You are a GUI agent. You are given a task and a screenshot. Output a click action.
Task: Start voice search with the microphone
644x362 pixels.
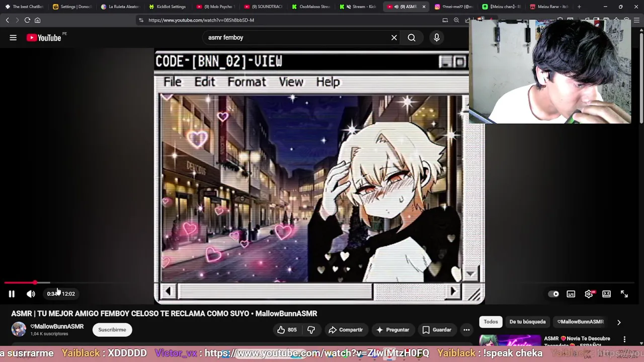pos(437,38)
